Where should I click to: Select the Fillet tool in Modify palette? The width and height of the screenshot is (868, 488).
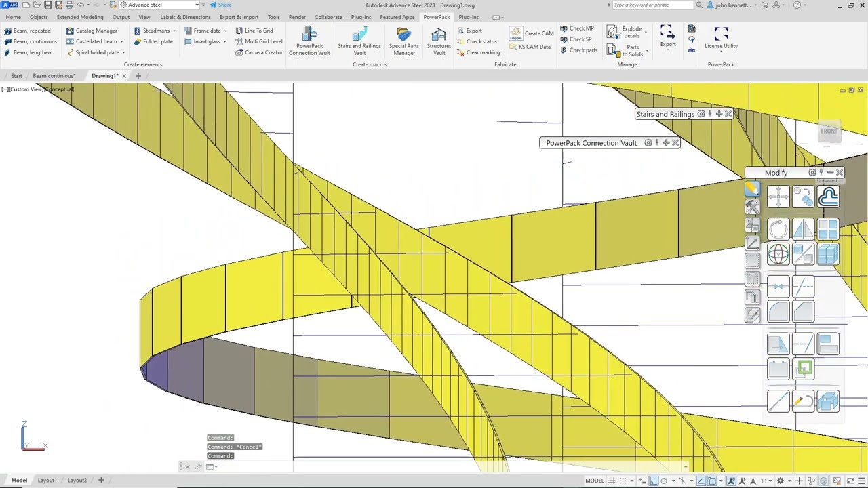pos(778,312)
